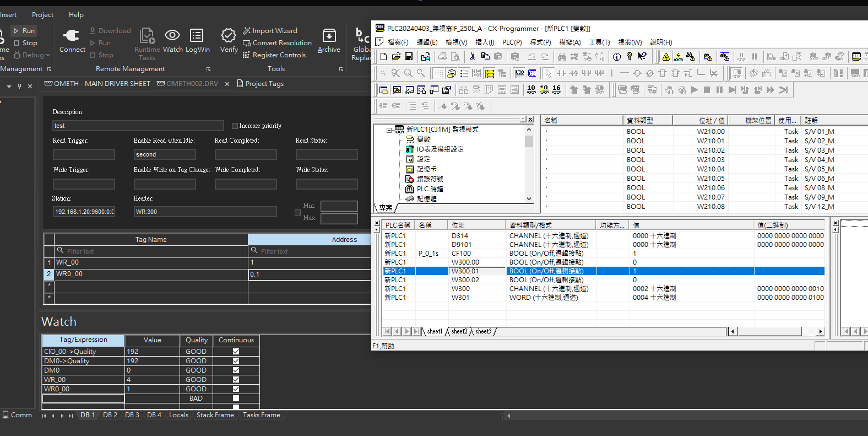The image size is (868, 436).
Task: Toggle Continuous checkbox for WR0_00 row
Action: click(x=236, y=389)
